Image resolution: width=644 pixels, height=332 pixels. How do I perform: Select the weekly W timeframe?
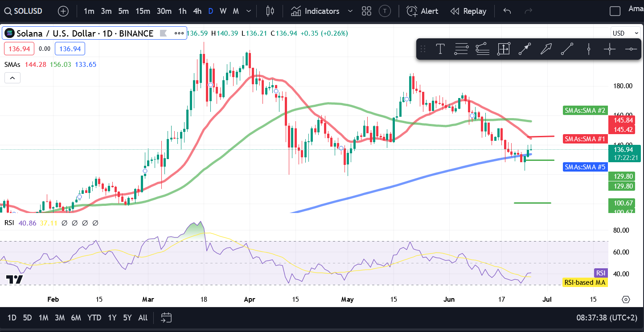click(223, 11)
